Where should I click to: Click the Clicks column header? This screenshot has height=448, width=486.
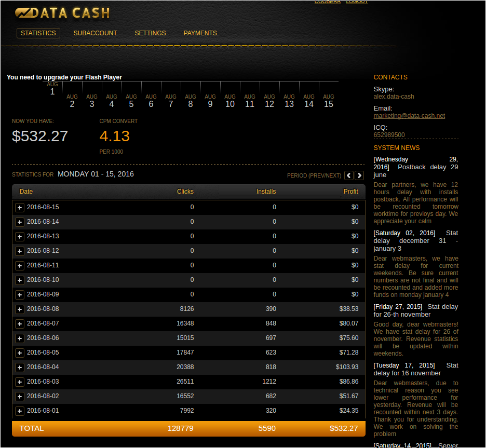[185, 192]
